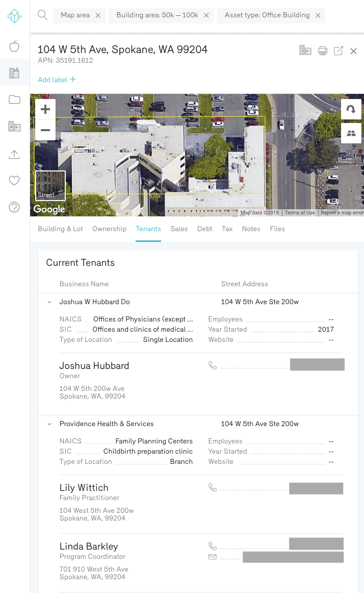Viewport: 364px width, 593px height.
Task: Print the property report
Action: (x=322, y=51)
